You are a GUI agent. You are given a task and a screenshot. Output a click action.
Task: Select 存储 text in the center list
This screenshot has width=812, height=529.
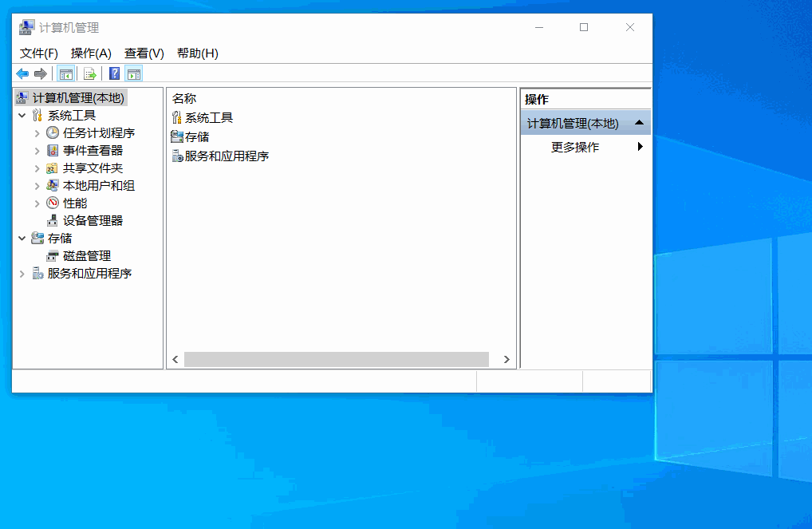click(197, 137)
